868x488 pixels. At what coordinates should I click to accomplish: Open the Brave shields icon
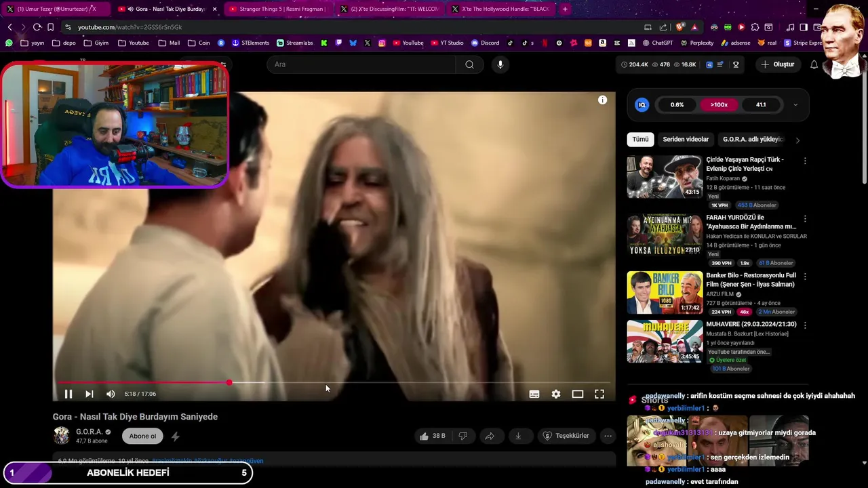[680, 27]
